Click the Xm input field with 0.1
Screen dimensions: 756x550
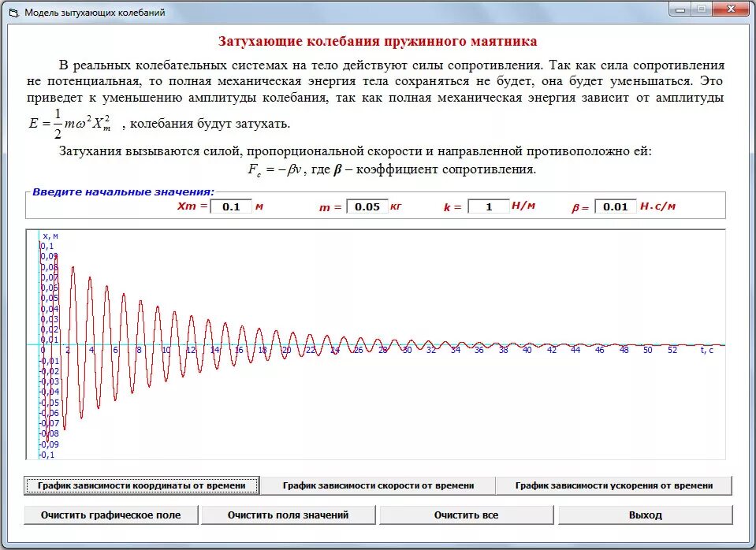point(232,206)
